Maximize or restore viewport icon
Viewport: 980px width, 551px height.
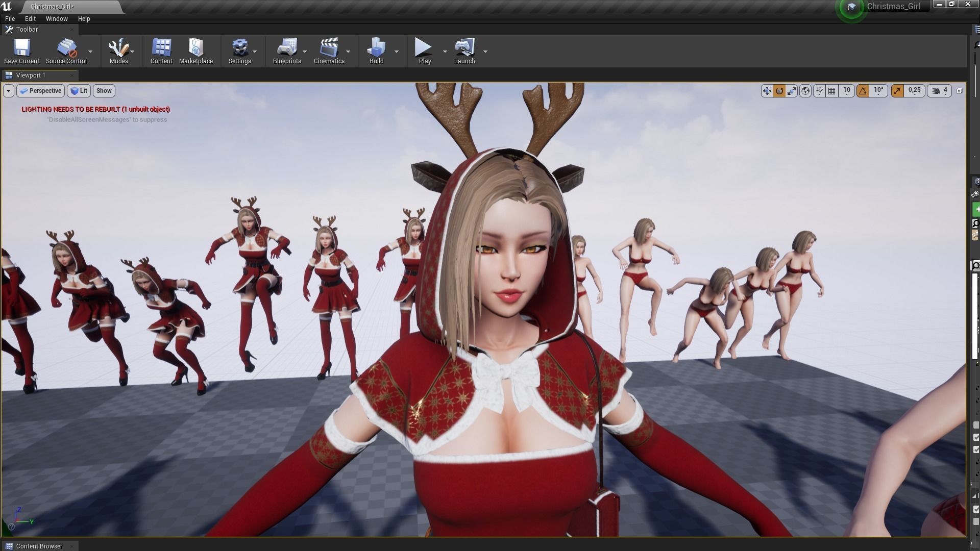[959, 91]
